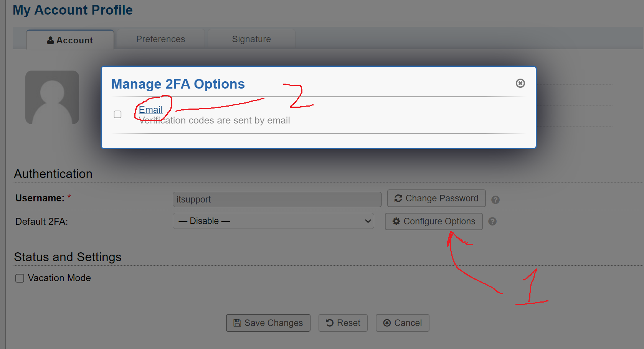Click the undo arrow icon on Reset
This screenshot has height=349, width=644.
click(330, 323)
